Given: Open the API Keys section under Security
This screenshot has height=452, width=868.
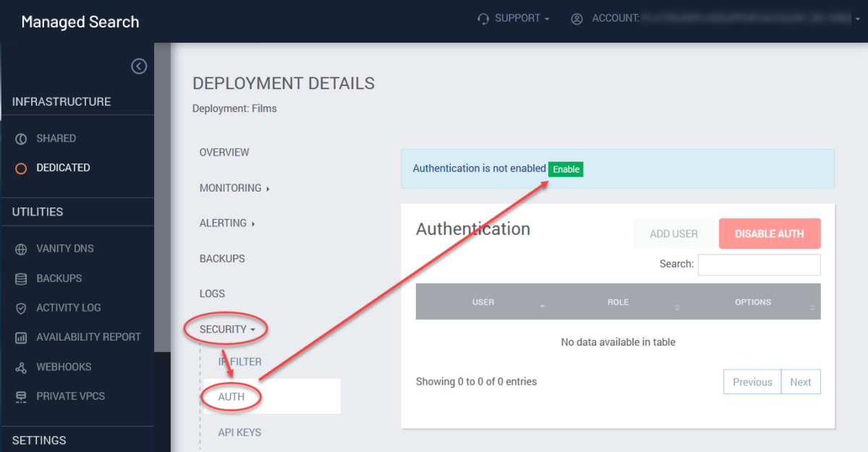Looking at the screenshot, I should coord(239,432).
